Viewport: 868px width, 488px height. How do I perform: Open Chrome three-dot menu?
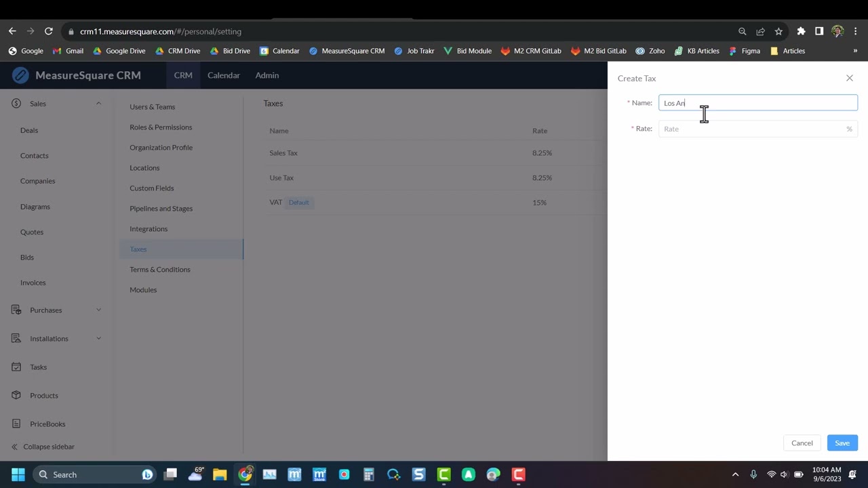[x=856, y=31]
